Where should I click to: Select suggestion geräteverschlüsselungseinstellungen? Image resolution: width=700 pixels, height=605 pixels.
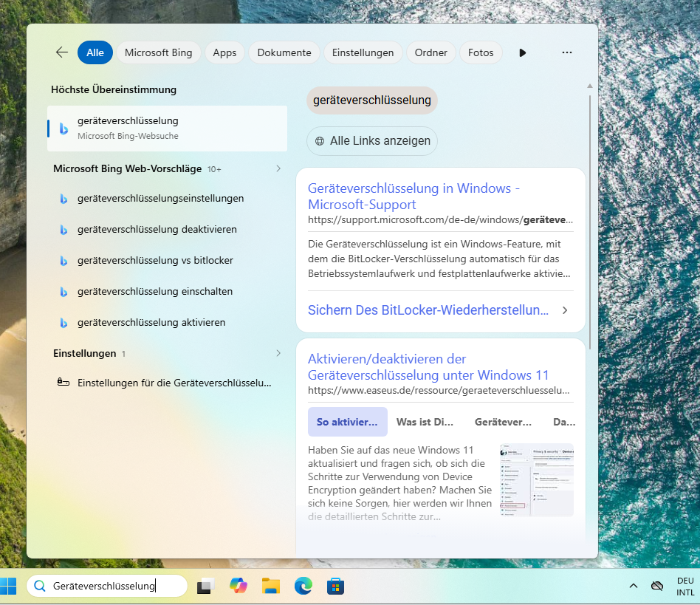point(167,199)
